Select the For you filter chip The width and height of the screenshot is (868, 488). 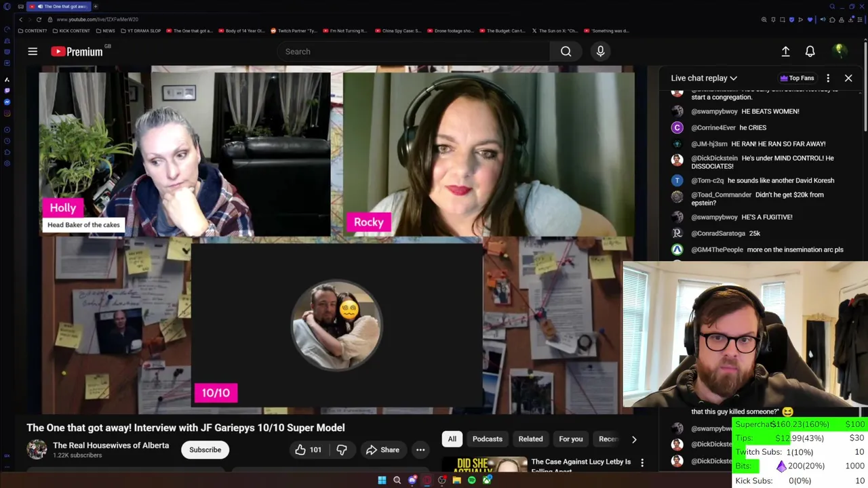pyautogui.click(x=570, y=439)
